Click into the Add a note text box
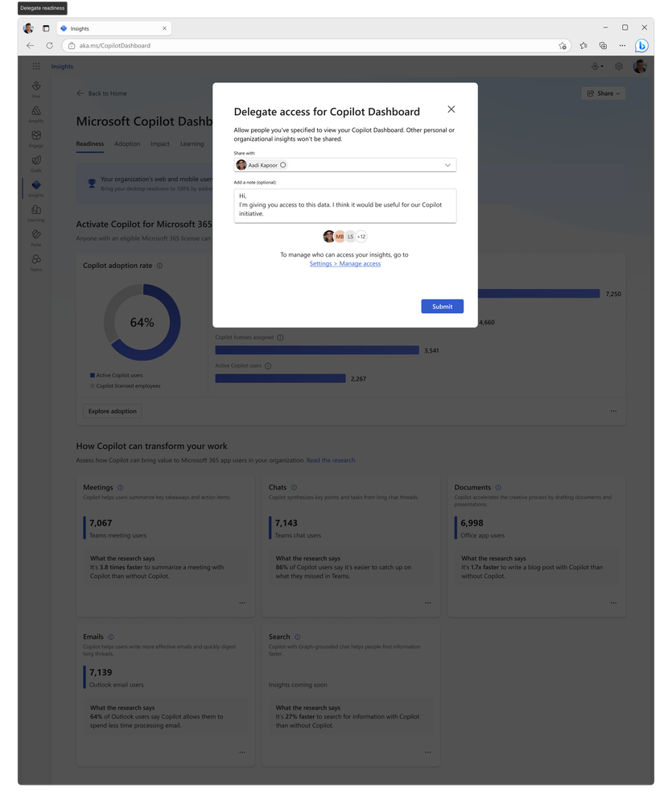Viewport: 672px width, 804px height. [x=345, y=205]
